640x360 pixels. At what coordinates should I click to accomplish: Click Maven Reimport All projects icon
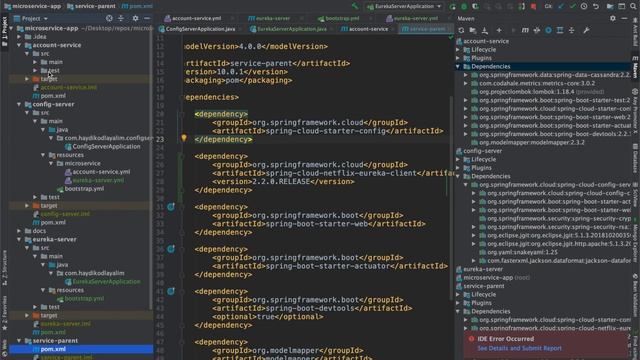[x=461, y=30]
